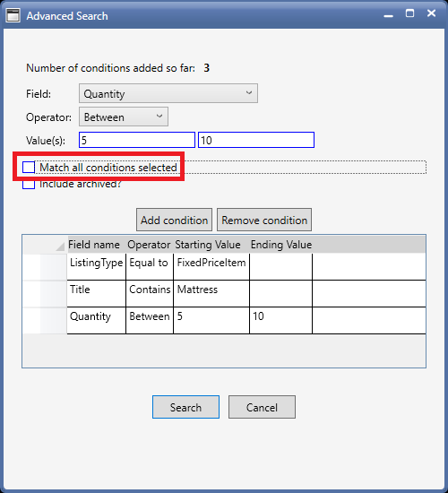
Task: Run the search with Search button
Action: (x=185, y=407)
